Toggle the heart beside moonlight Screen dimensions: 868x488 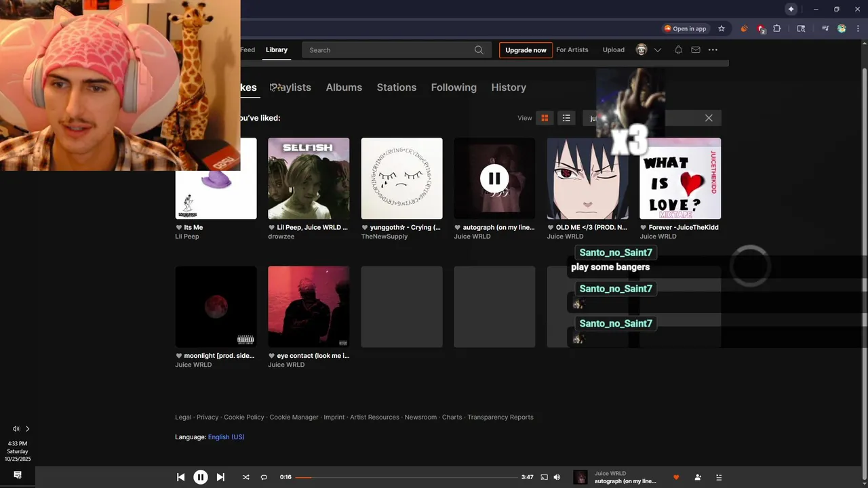tap(179, 355)
